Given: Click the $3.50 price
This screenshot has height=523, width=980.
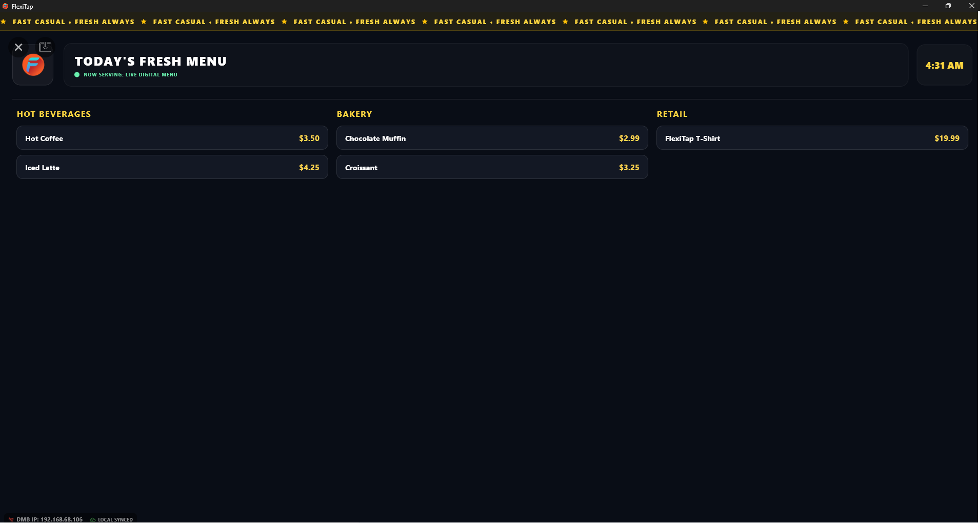Looking at the screenshot, I should click(309, 138).
